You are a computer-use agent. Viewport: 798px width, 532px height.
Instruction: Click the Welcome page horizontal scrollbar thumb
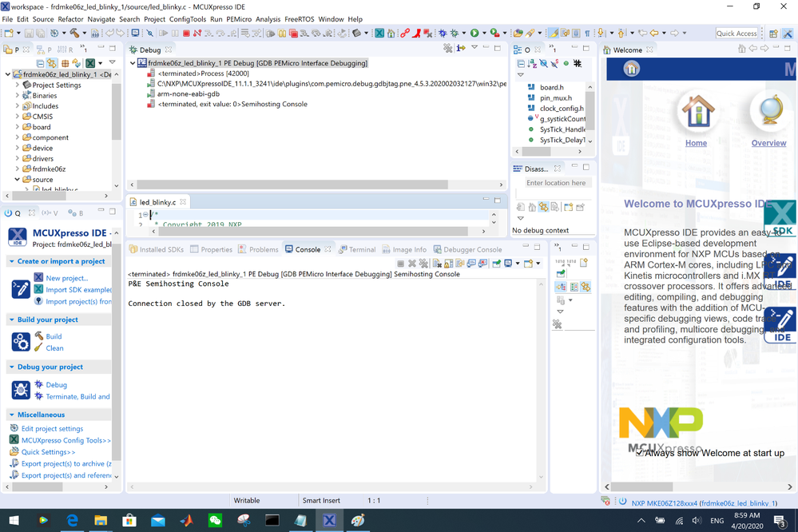tap(641, 486)
